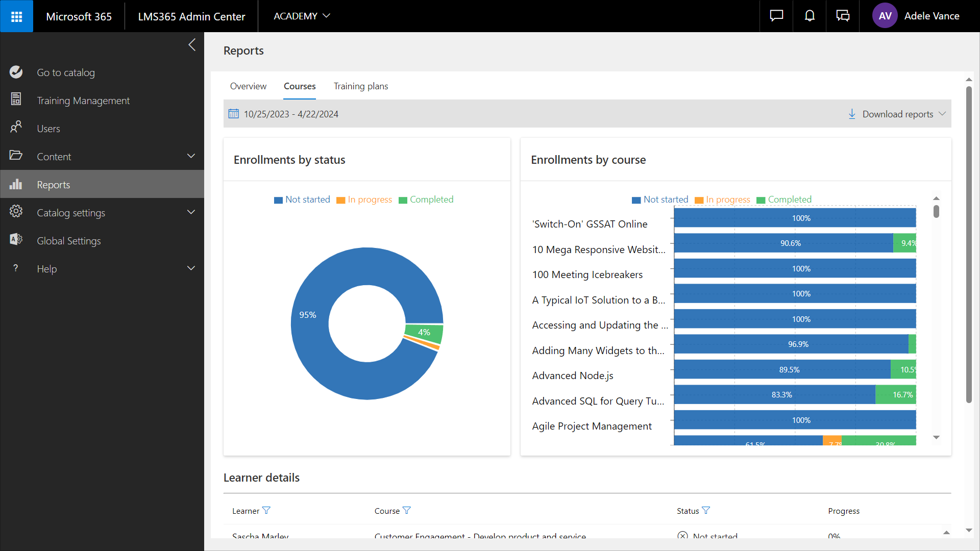Open the Microsoft 365 app launcher waffle
Image resolution: width=980 pixels, height=551 pixels.
tap(16, 16)
